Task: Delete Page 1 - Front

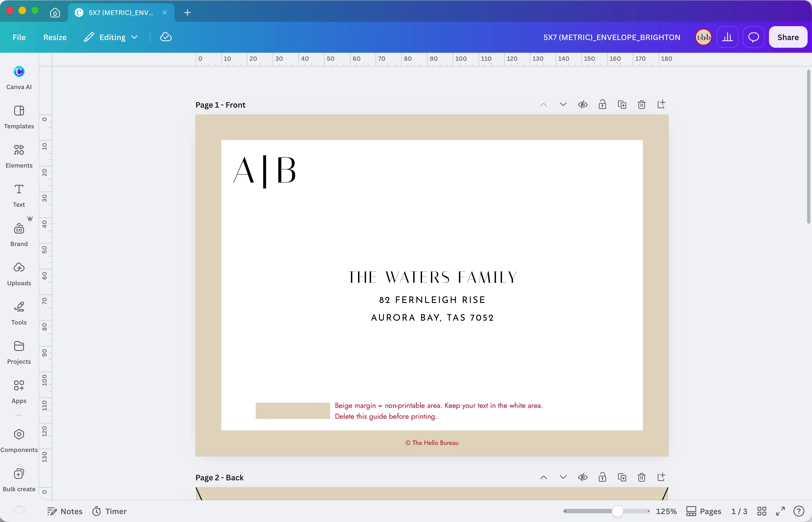Action: point(641,105)
